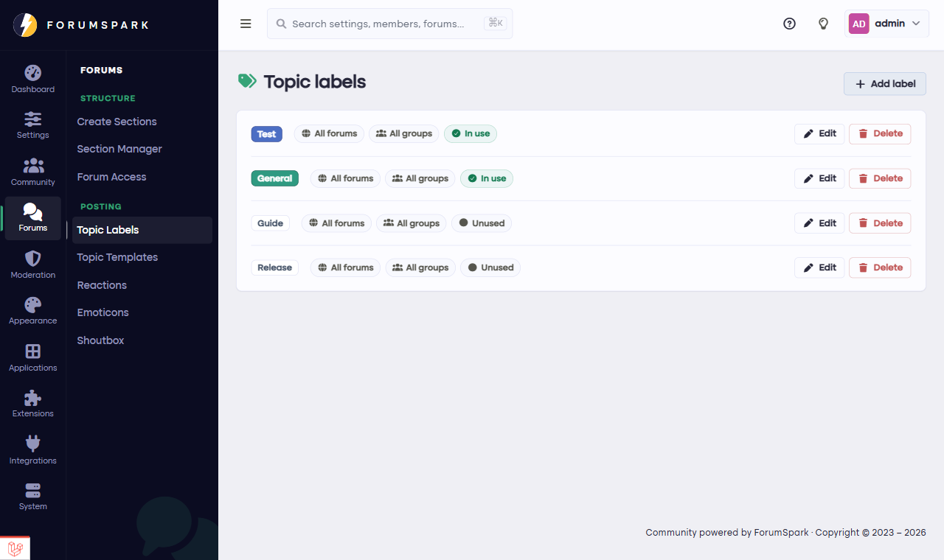Viewport: 944px width, 560px height.
Task: Open Forum Access menu item
Action: [142, 177]
